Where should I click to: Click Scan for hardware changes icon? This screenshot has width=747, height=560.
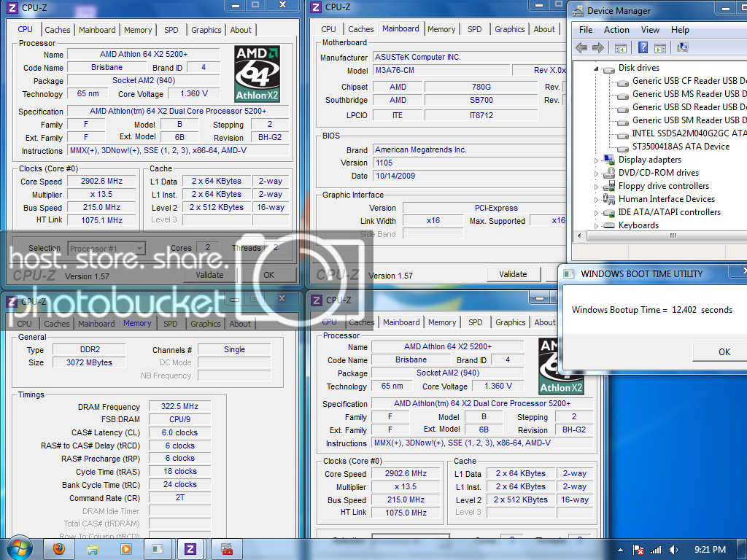(683, 47)
